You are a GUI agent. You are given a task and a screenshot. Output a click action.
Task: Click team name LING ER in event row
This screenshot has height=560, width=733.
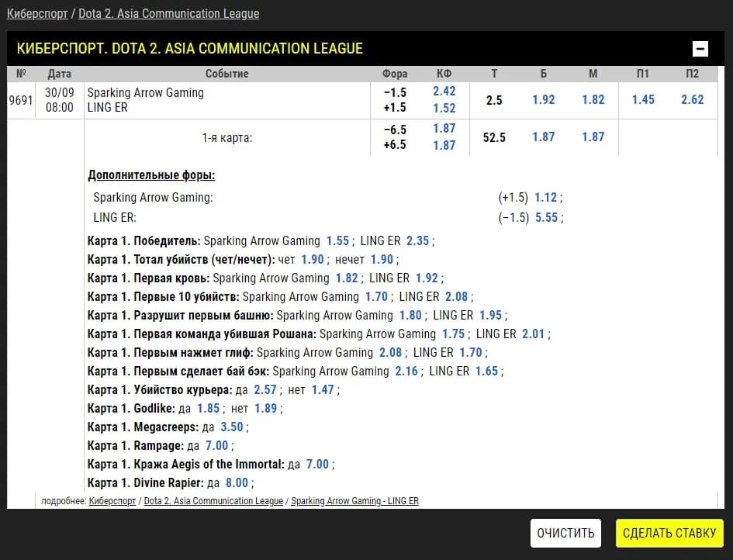tap(107, 108)
